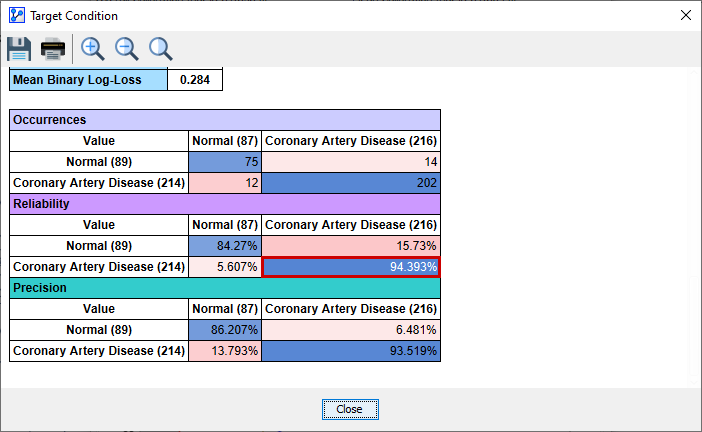Click Normal (89) row label in Reliability
This screenshot has height=432, width=702.
point(99,246)
